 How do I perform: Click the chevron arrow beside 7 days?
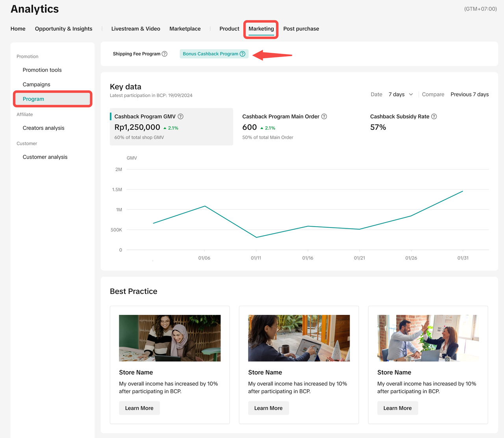(x=411, y=94)
